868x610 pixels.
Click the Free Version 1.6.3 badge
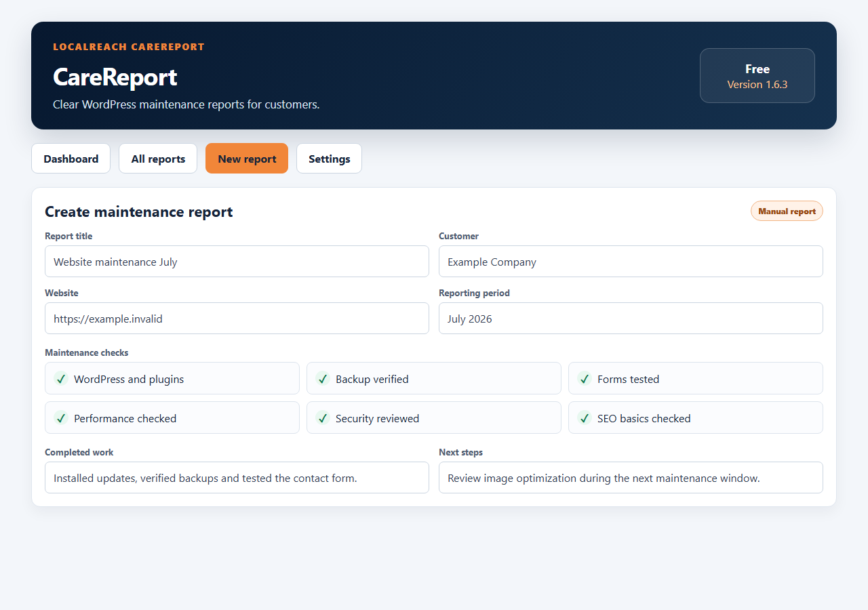tap(757, 76)
